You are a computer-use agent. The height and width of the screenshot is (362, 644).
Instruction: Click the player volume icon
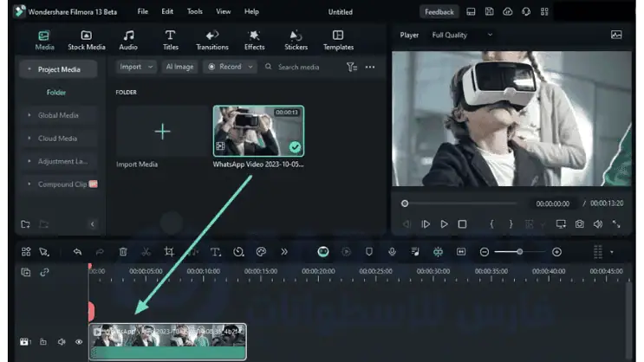click(598, 224)
